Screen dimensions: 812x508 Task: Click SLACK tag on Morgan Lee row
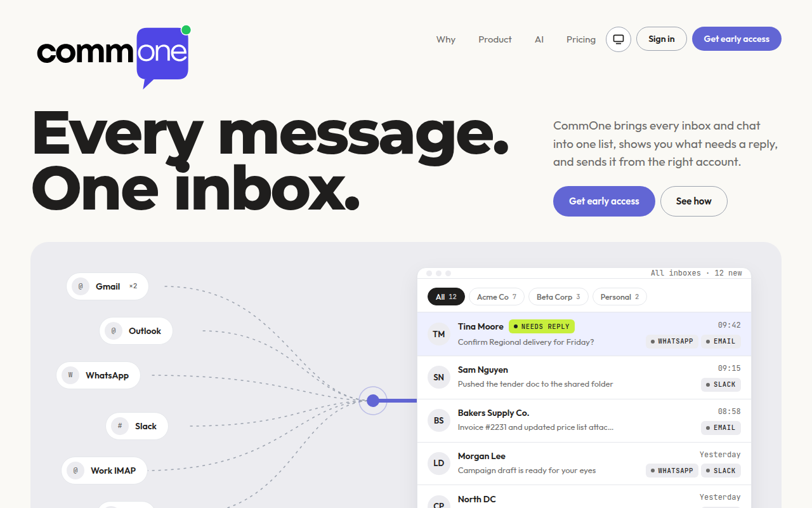pyautogui.click(x=721, y=471)
